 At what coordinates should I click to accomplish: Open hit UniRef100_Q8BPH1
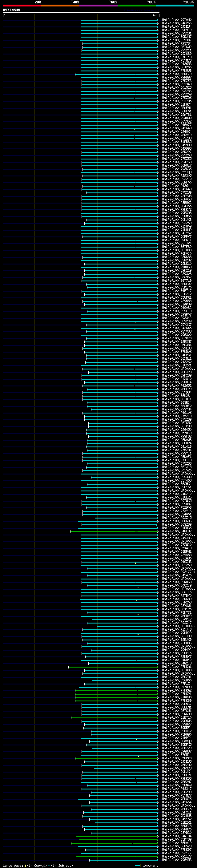point(176,551)
